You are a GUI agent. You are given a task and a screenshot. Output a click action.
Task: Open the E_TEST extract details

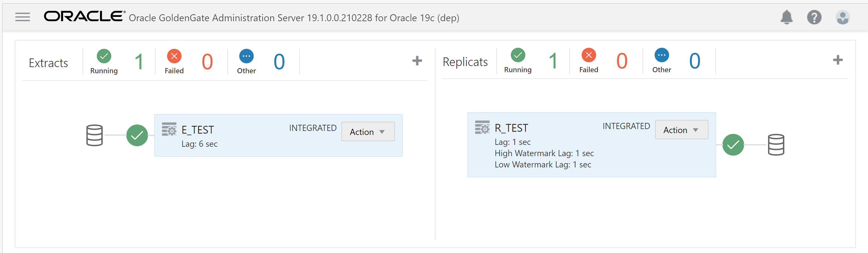point(198,130)
